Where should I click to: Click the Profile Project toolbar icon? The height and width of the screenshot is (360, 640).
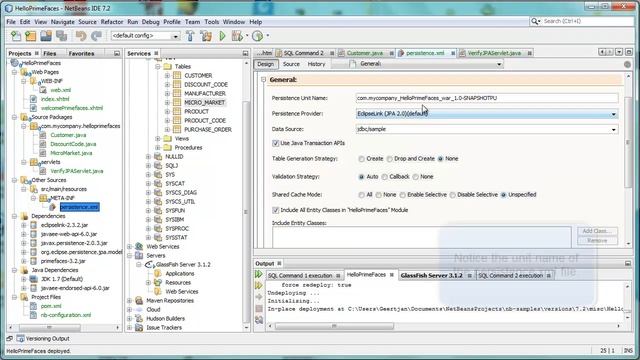pos(258,36)
